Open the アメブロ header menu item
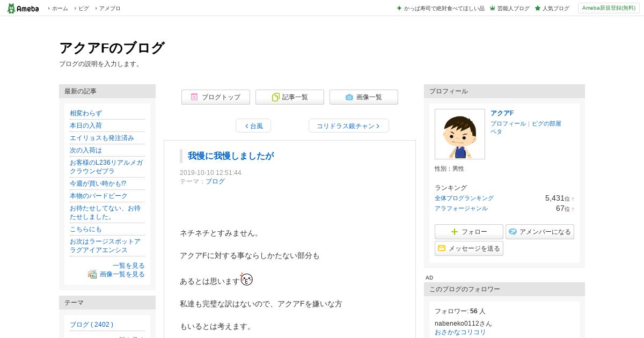Viewport: 644px width, 338px height. 108,8
